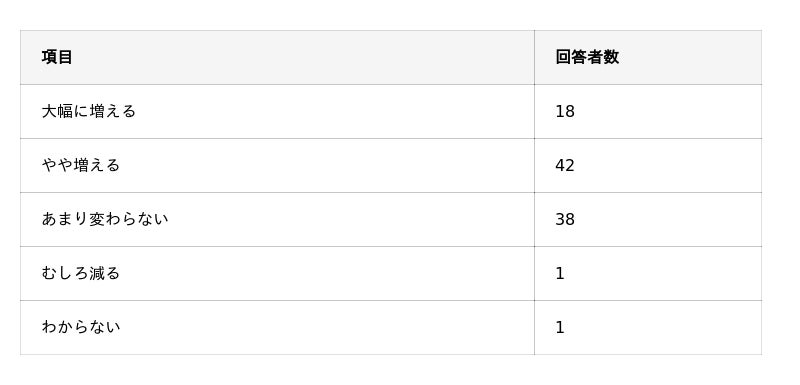
Task: Select the むしろ減る row label
Action: [x=81, y=273]
